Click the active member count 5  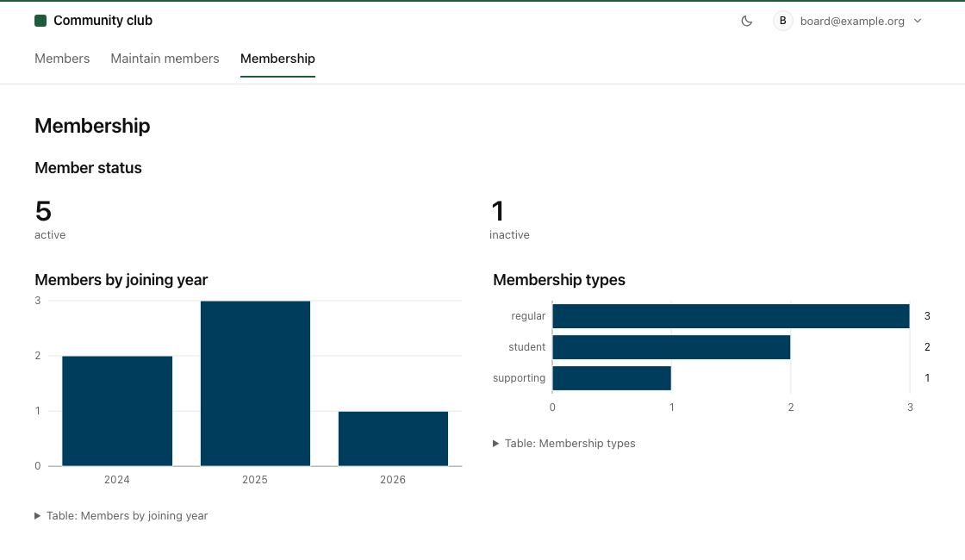coord(43,211)
